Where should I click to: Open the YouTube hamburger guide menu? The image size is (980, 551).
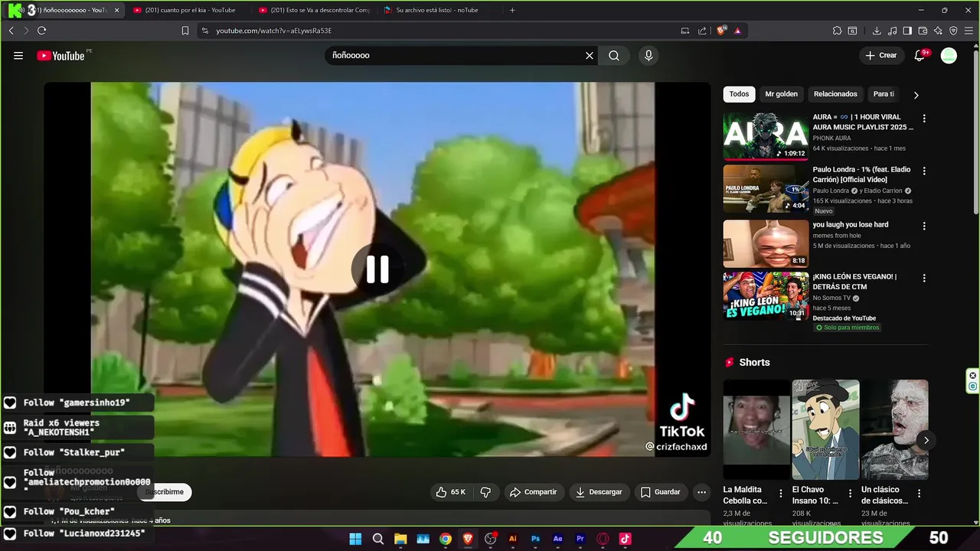pyautogui.click(x=18, y=56)
